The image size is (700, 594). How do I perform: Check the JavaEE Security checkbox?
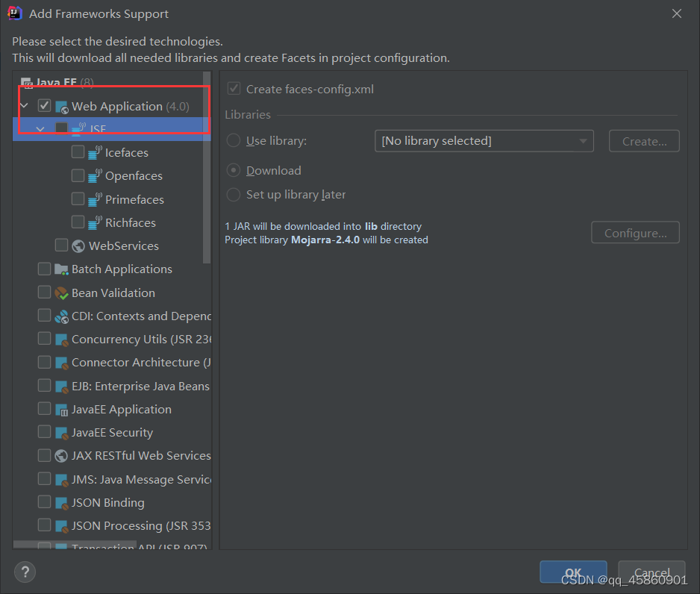click(44, 431)
